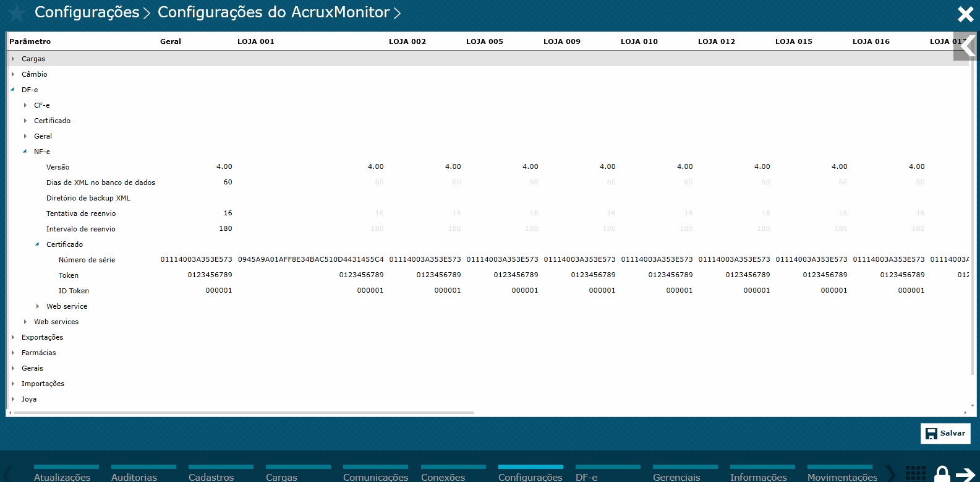The height and width of the screenshot is (482, 980).
Task: Click the horizontal scrollbar thumb
Action: click(x=243, y=412)
